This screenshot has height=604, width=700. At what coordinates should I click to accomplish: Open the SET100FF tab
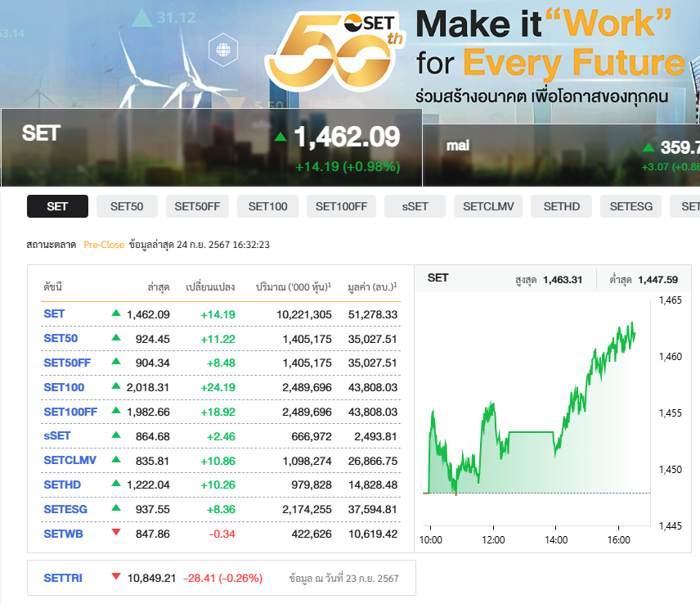coord(342,206)
